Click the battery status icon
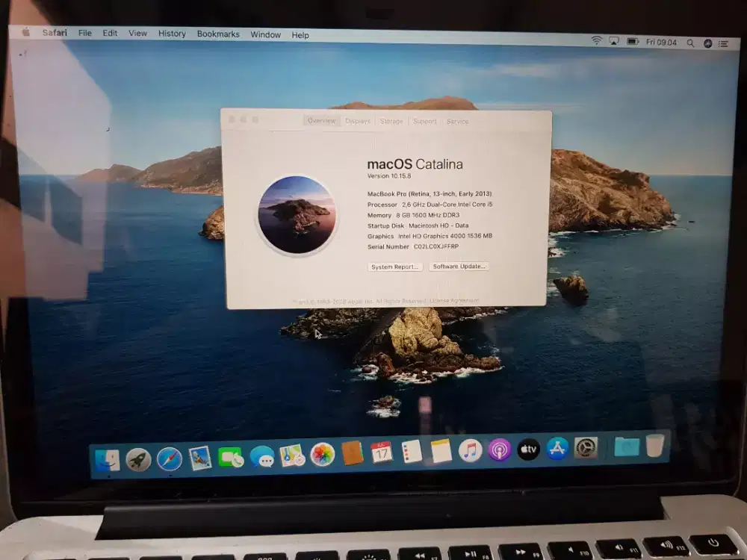This screenshot has width=747, height=560. (x=633, y=42)
